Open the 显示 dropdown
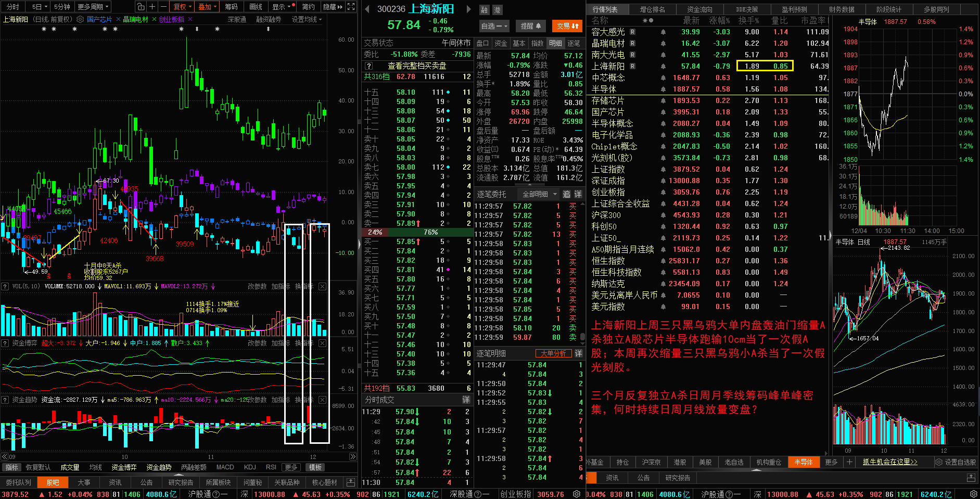This screenshot has height=499, width=980. click(x=282, y=7)
